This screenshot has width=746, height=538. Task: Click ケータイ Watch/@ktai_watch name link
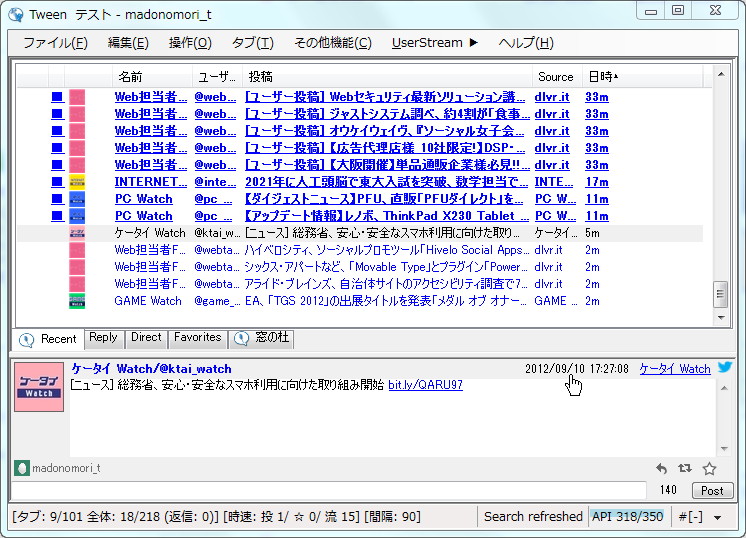coord(151,369)
